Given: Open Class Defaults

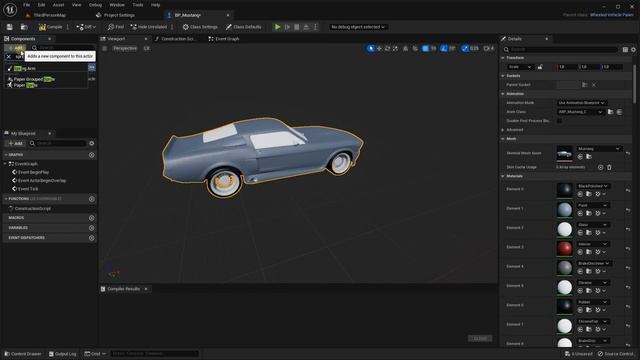Looking at the screenshot, I should [244, 27].
